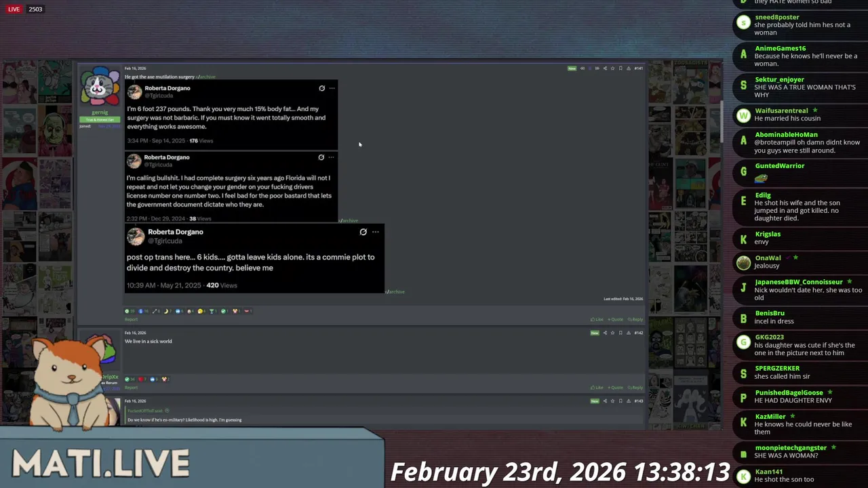Open the Grok icon on the 15% body fat tweet
Viewport: 868px width, 488px height.
click(321, 88)
